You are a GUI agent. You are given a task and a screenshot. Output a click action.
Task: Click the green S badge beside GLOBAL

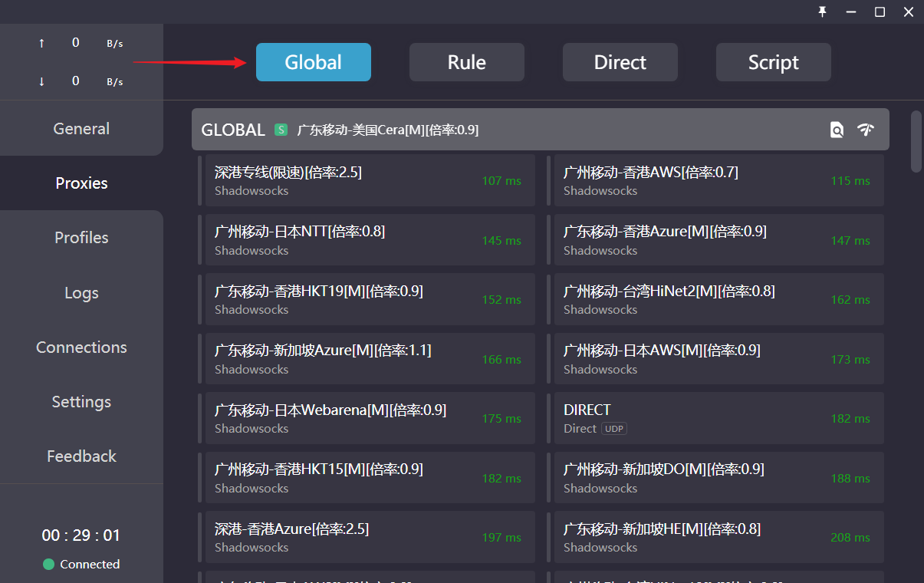click(x=281, y=130)
